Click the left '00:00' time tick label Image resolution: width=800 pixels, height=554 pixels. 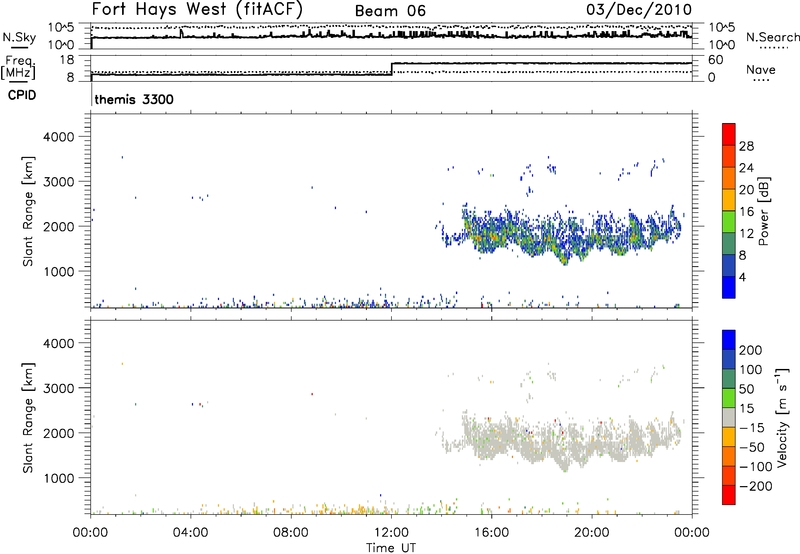coord(91,533)
